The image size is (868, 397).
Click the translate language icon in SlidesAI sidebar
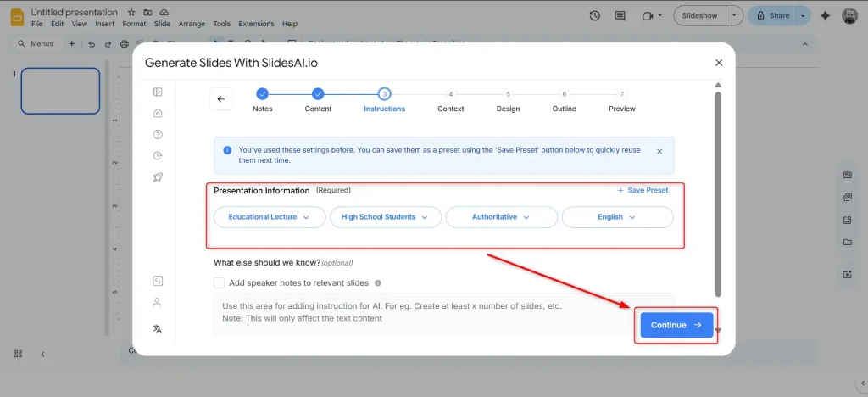click(157, 329)
